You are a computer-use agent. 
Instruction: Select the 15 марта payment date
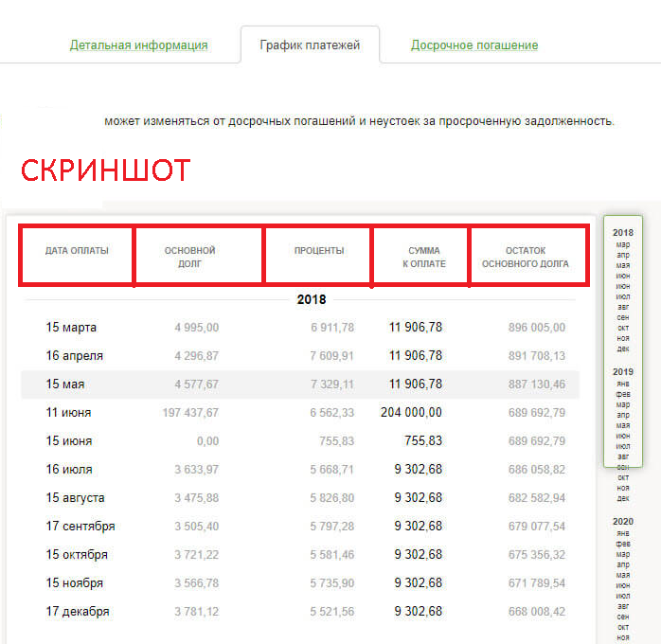pos(71,328)
